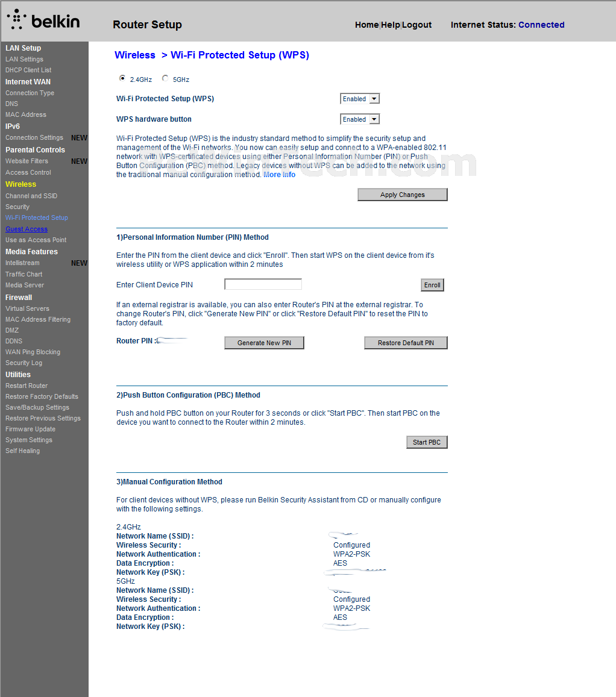Open Use as Access Point page
616x697 pixels.
(36, 240)
